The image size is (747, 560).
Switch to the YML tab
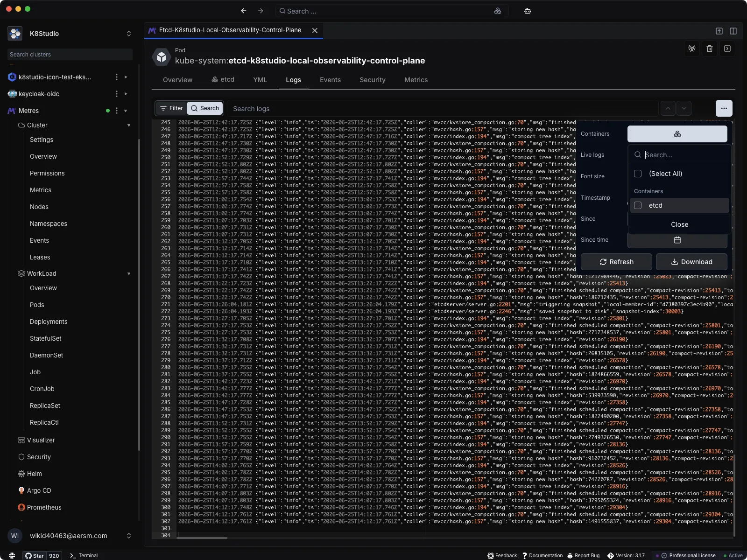[260, 80]
